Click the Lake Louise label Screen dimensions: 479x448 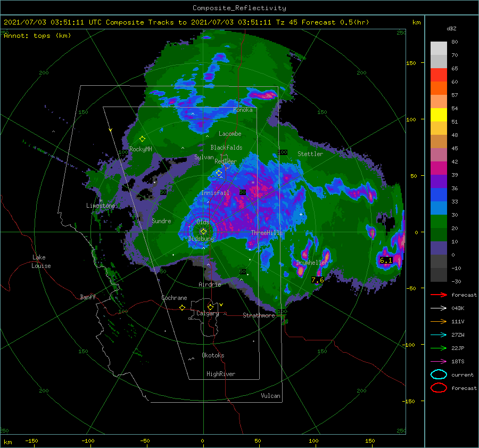click(x=41, y=262)
